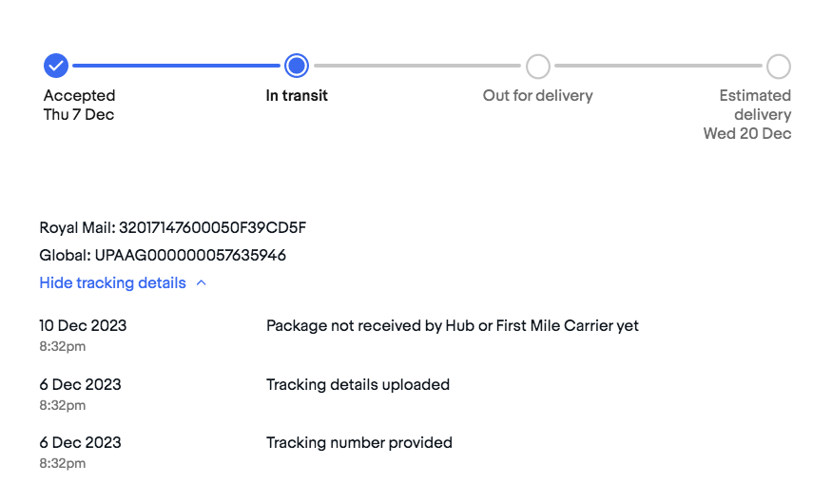Image resolution: width=832 pixels, height=504 pixels.
Task: Select the Tracking details uploaded entry
Action: pyautogui.click(x=358, y=384)
